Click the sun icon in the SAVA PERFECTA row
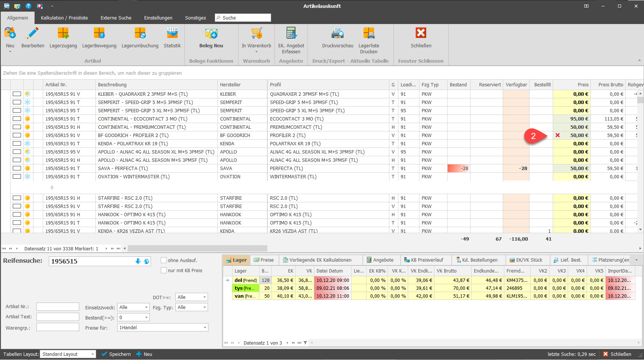Screen dimensions: 644x360 coord(27,168)
